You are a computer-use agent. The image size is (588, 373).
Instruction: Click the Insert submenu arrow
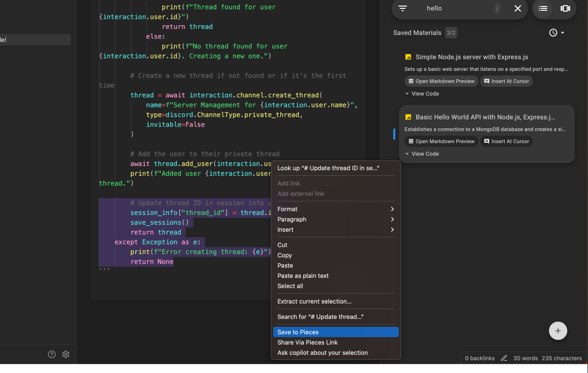[392, 229]
